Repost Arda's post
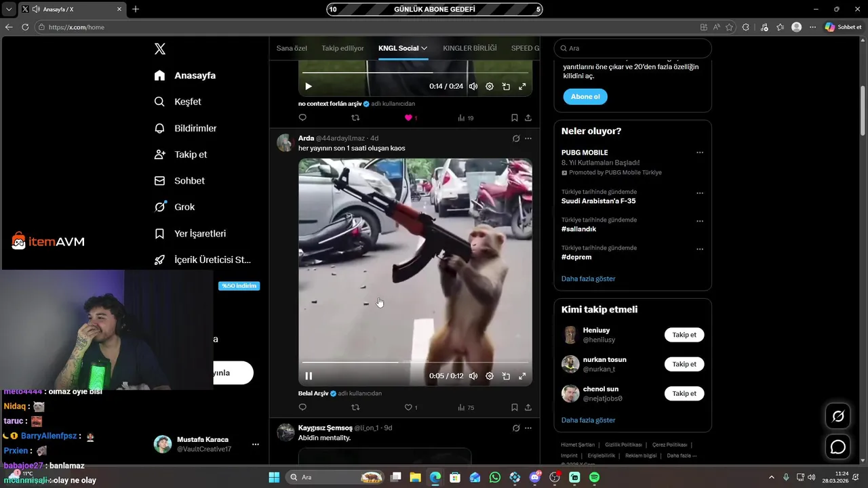Viewport: 868px width, 488px height. 355,407
